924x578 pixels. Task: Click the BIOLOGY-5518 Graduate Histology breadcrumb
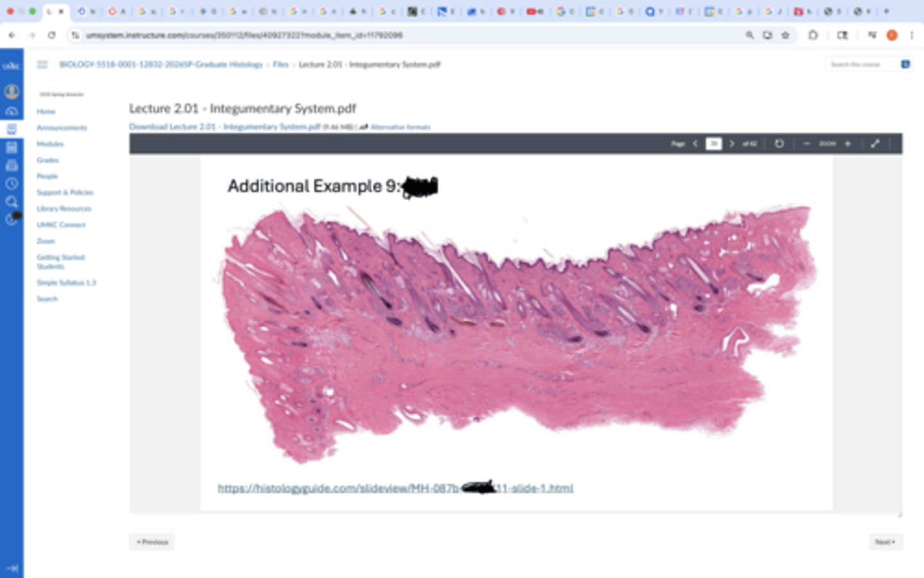click(161, 64)
